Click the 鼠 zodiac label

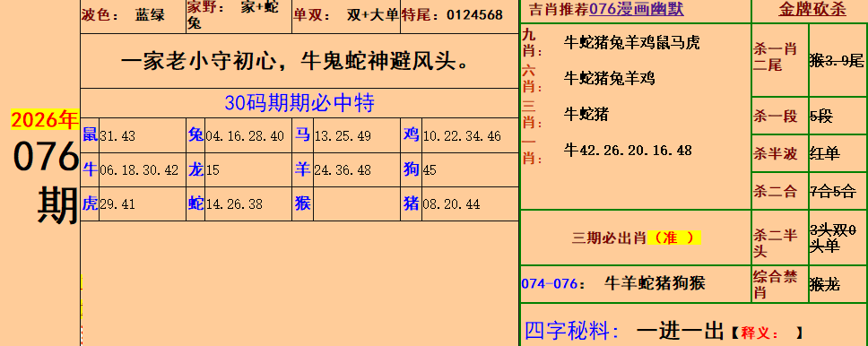coord(90,134)
